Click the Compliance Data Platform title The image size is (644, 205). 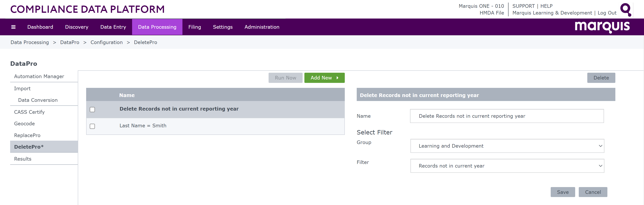[x=88, y=9]
